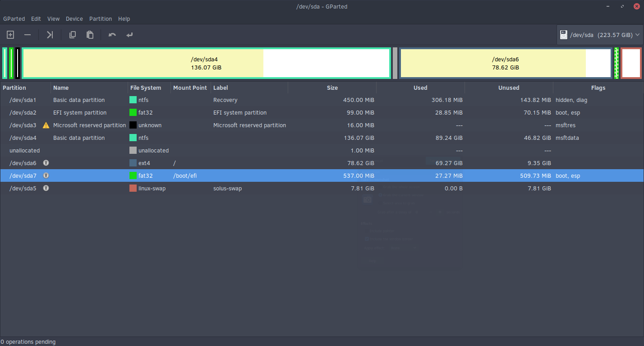Click the Copy partition toolbar icon
Viewport: 644px width, 346px height.
coord(72,35)
